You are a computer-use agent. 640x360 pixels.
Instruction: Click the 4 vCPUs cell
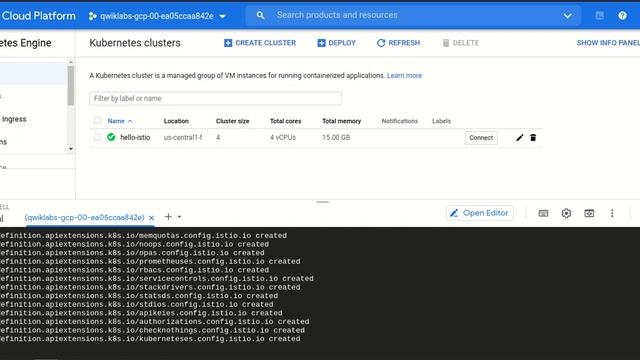coord(282,138)
